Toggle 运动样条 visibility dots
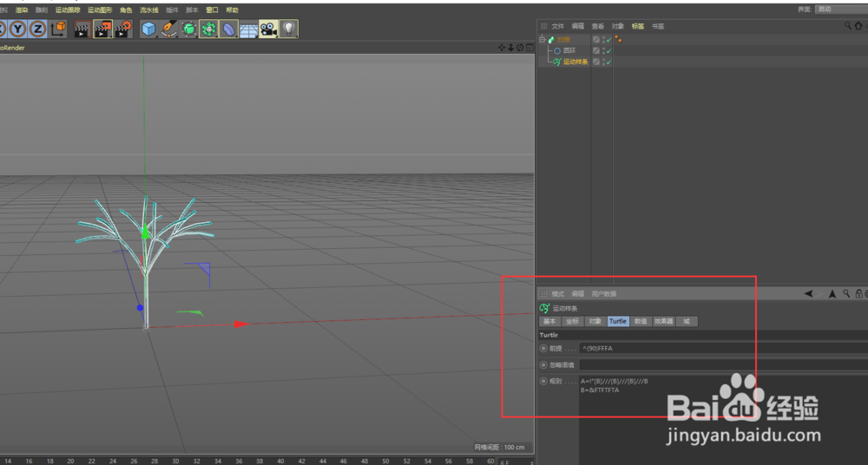The width and height of the screenshot is (868, 465). (603, 62)
